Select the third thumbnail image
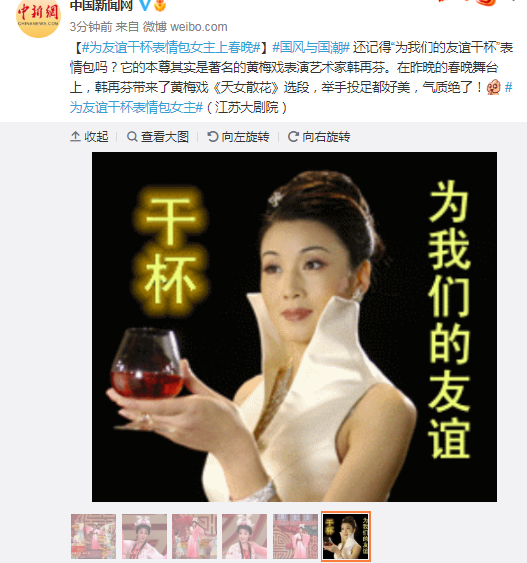Viewport: 527px width, 563px height. pos(195,536)
